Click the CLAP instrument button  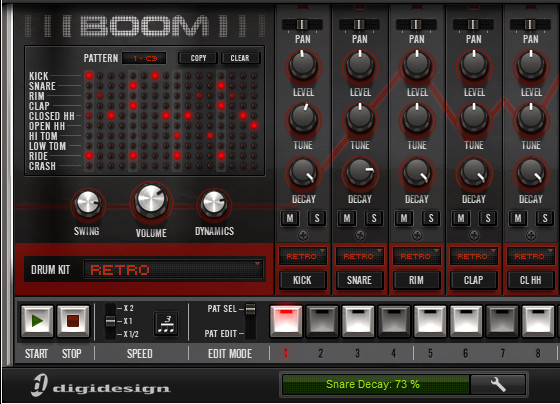pyautogui.click(x=474, y=280)
